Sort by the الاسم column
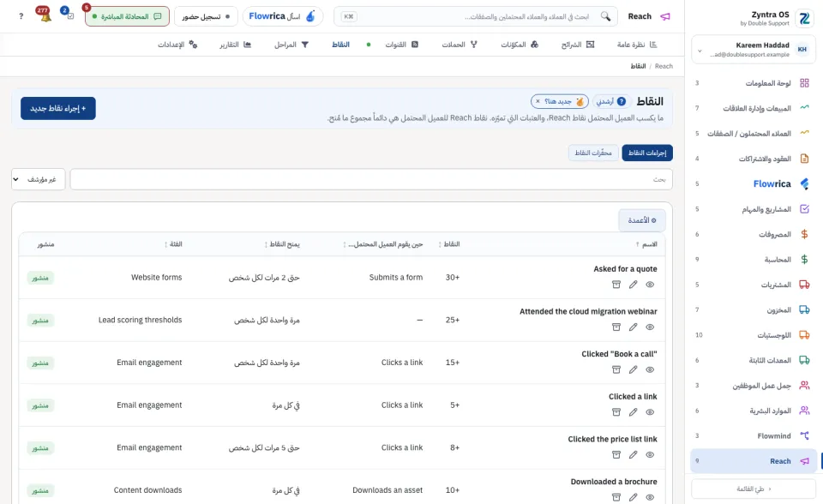 (646, 244)
